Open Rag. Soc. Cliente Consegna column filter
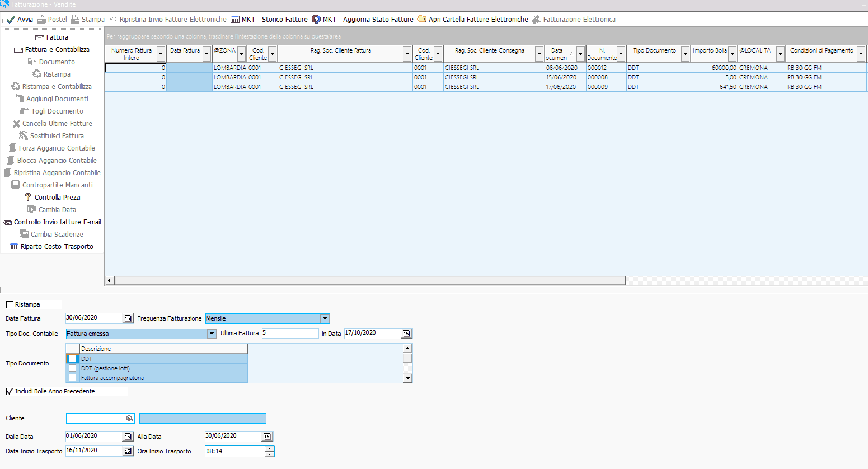The width and height of the screenshot is (868, 469). (x=539, y=54)
